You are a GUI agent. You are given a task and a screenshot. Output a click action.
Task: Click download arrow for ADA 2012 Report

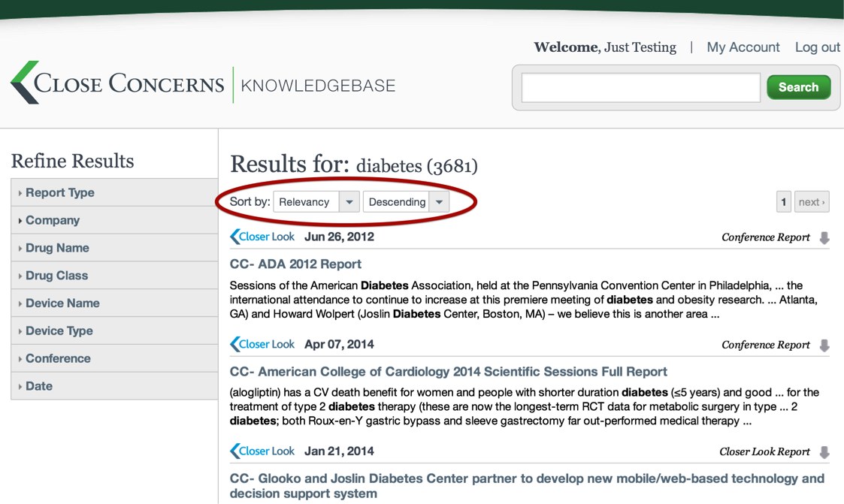click(824, 238)
